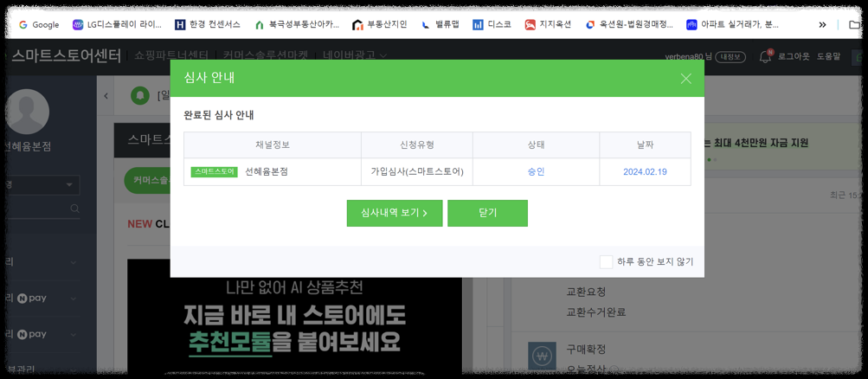Click the won currency settlement icon

coord(542,357)
